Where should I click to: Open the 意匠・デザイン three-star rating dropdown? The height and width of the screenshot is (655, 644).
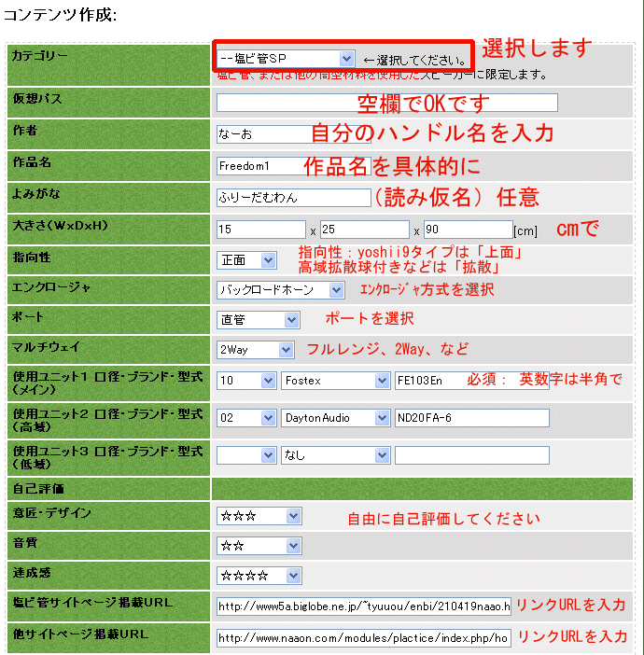[259, 516]
